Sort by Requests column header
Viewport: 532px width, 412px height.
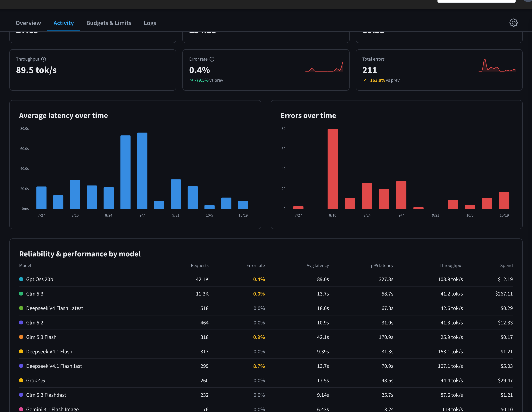pyautogui.click(x=200, y=265)
